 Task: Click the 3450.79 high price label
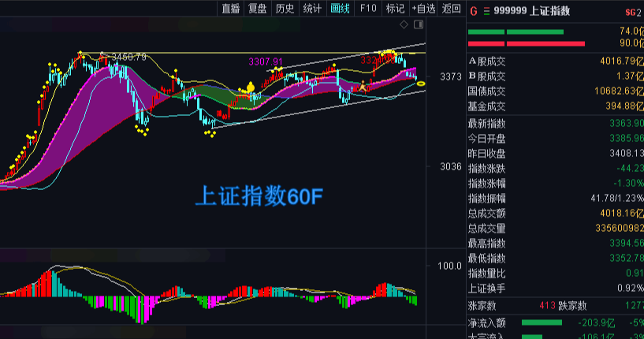point(129,57)
